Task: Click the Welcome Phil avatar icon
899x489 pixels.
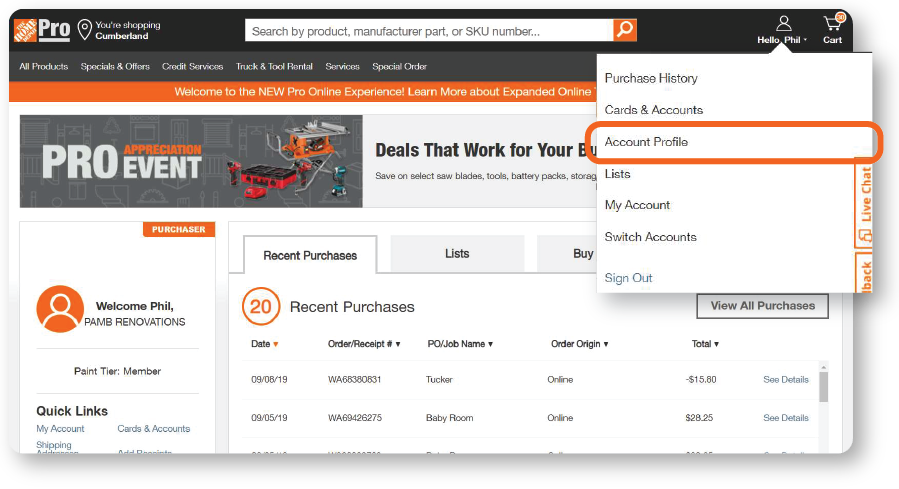Action: [x=60, y=309]
